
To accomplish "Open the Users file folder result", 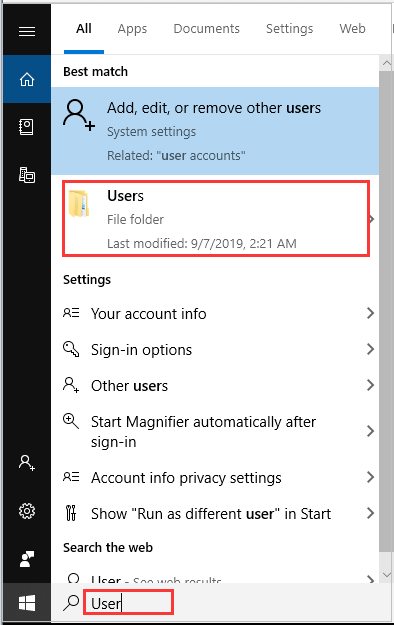I will [216, 218].
